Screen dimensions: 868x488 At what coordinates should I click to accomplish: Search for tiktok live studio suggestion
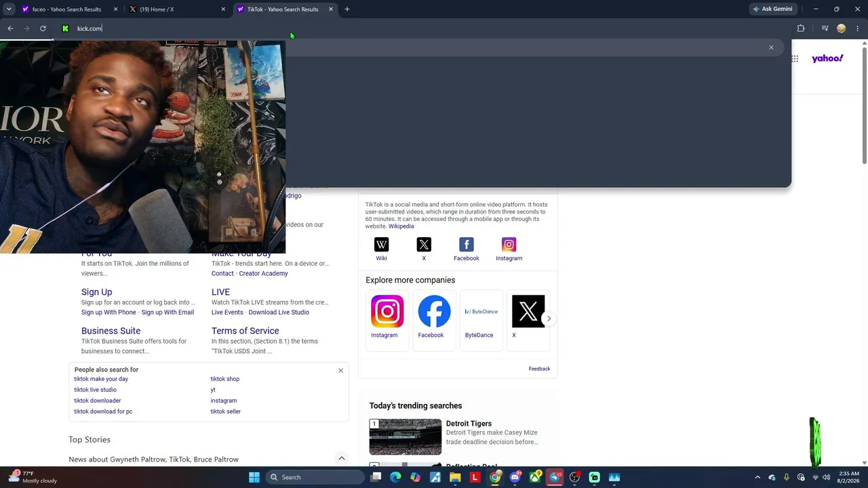coord(95,390)
